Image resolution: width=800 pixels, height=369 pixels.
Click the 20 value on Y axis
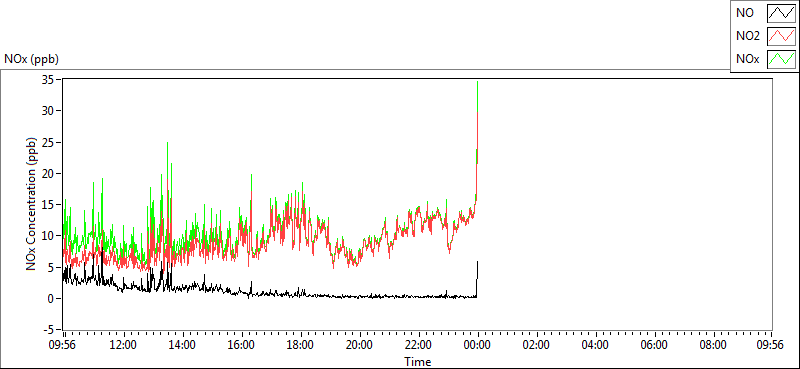[49, 173]
